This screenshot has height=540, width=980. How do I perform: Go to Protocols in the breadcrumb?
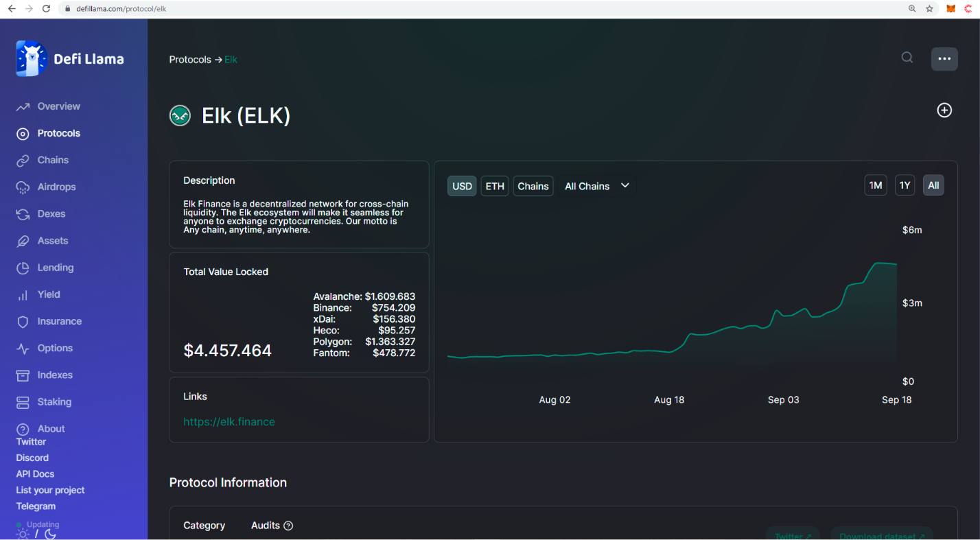[190, 59]
